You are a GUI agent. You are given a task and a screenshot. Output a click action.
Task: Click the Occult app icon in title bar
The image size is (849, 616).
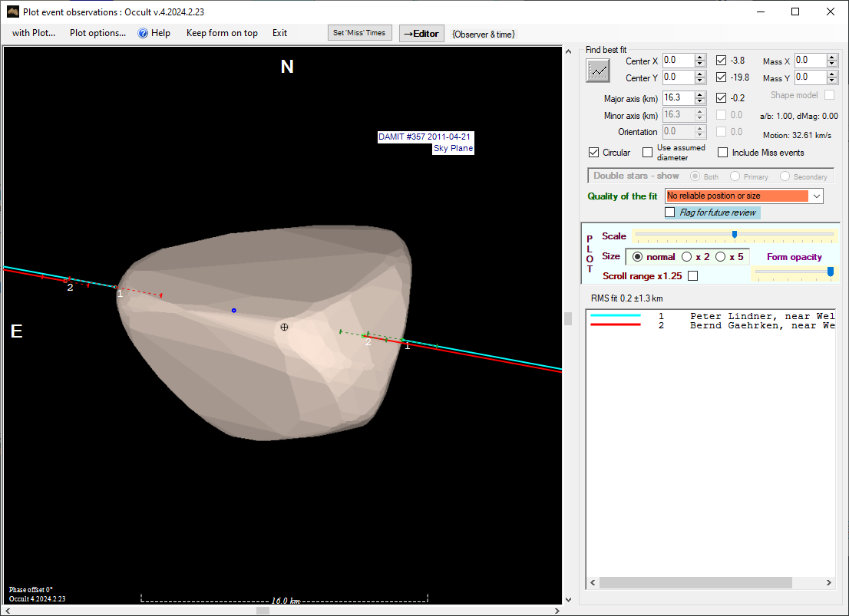click(12, 12)
